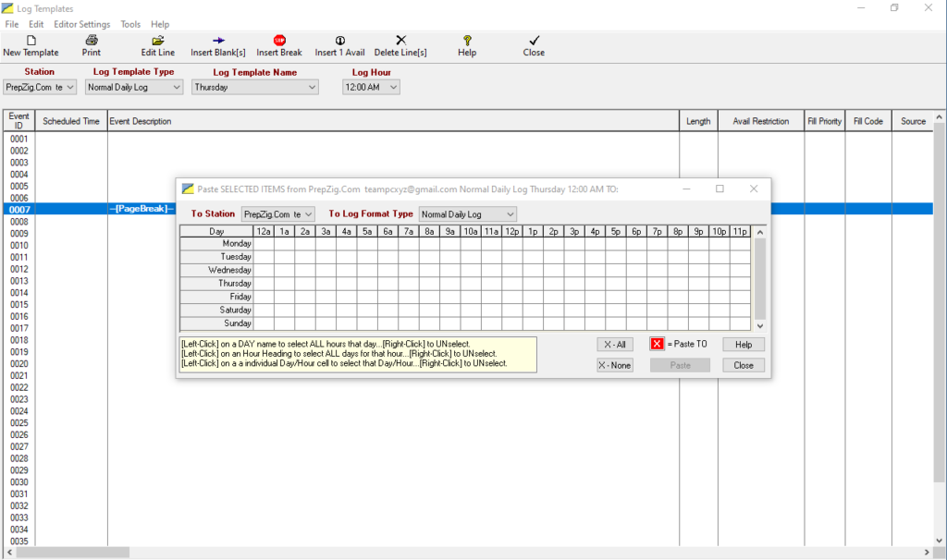Screen dimensions: 947x560
Task: Select all hours for Tuesday row header
Action: (216, 257)
